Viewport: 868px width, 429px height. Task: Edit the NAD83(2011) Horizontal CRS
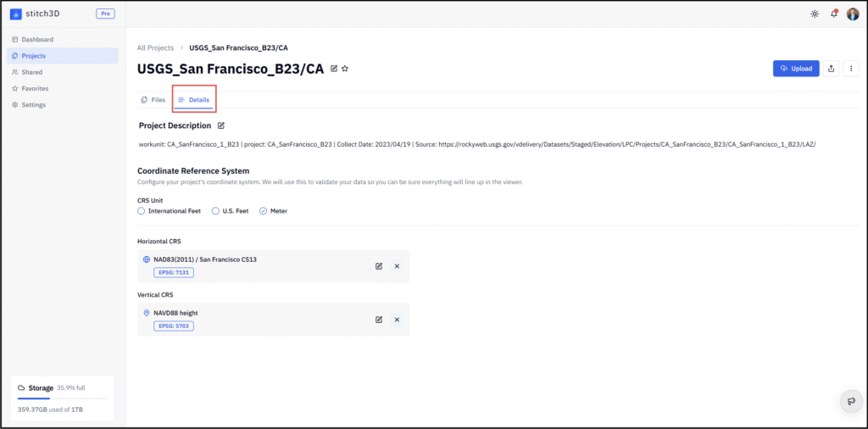(x=379, y=266)
